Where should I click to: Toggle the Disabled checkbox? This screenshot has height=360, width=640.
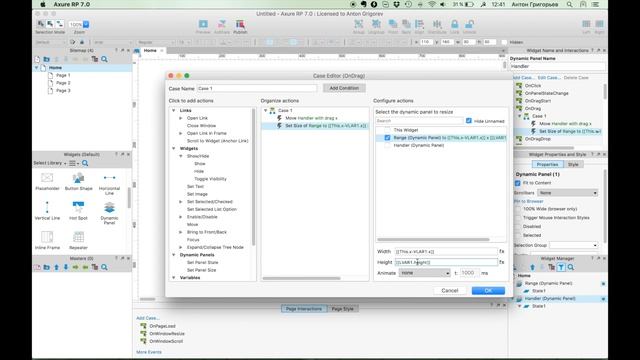click(518, 227)
